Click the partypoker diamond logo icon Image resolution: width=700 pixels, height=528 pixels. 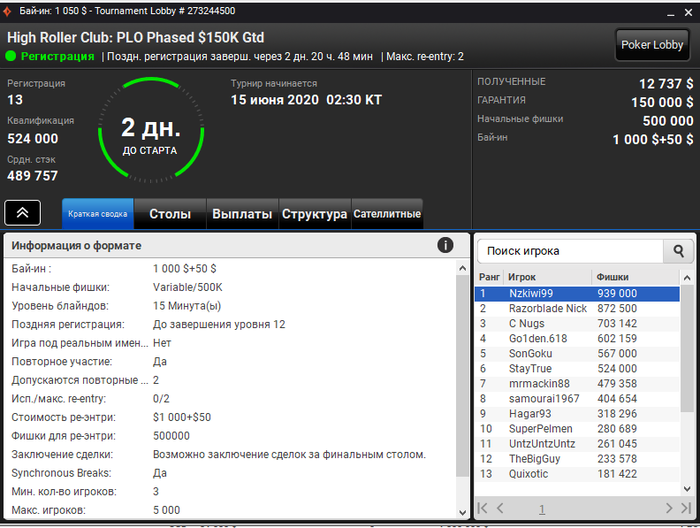coord(8,11)
